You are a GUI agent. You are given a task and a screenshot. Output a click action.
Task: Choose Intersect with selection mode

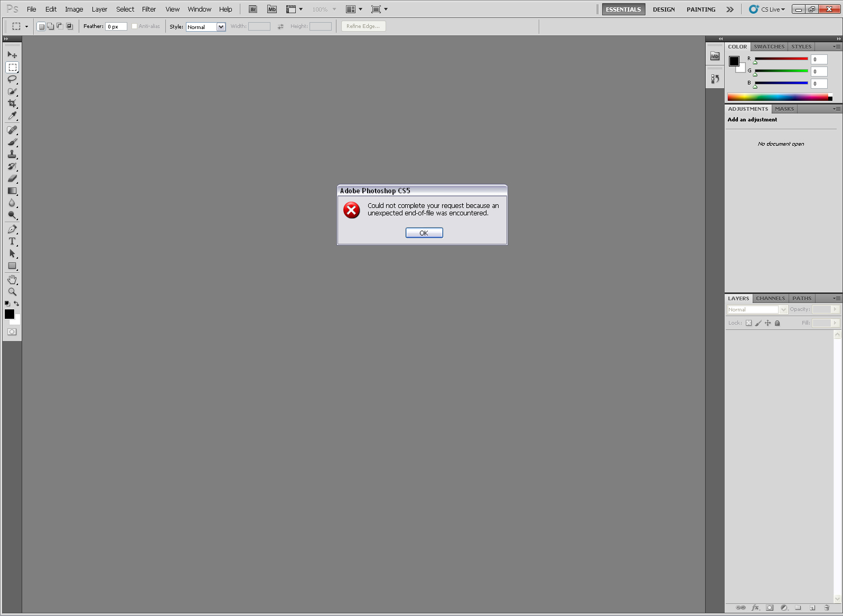(69, 26)
